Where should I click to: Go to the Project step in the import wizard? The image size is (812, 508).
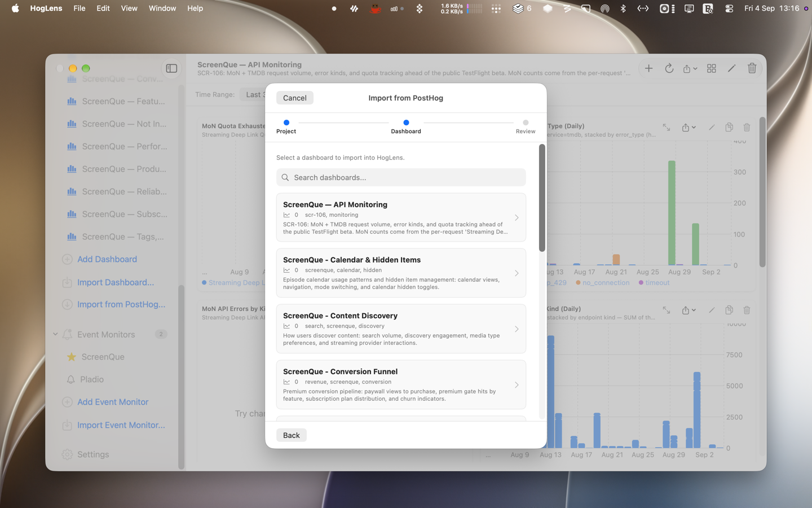(286, 126)
